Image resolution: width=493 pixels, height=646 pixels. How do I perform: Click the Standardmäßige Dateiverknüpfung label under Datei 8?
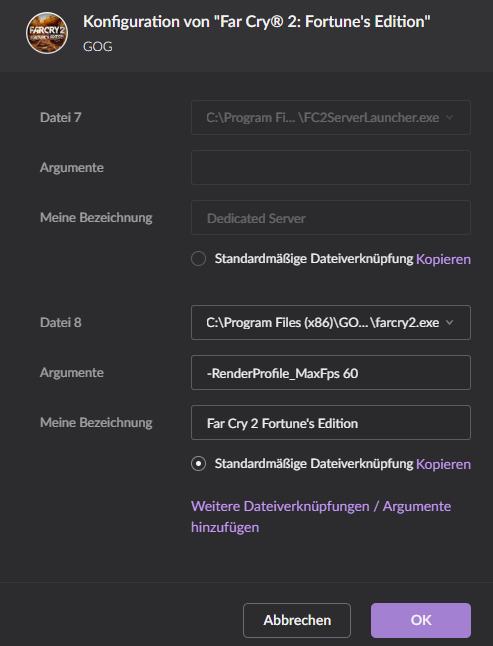314,464
